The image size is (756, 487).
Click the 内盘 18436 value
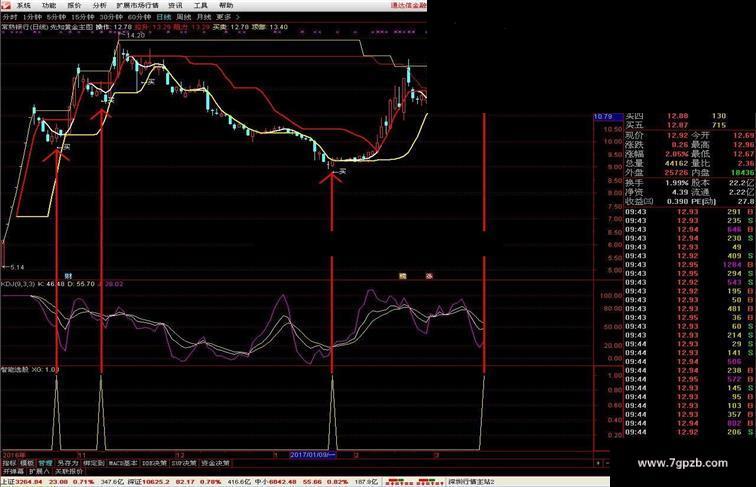pos(742,173)
